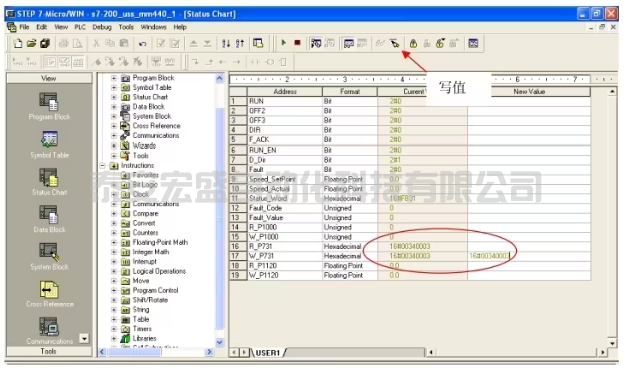Image resolution: width=629 pixels, height=374 pixels.
Task: Click New Value cell for W_P731
Action: click(529, 256)
